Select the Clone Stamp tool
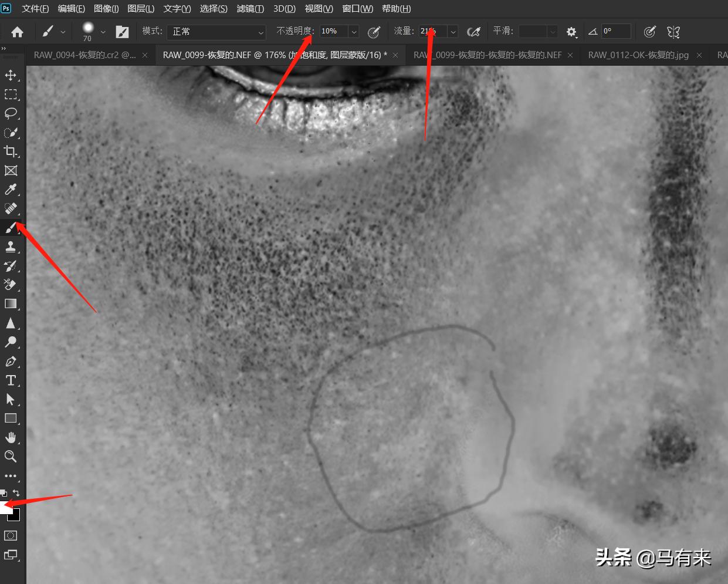728x584 pixels. click(x=11, y=247)
